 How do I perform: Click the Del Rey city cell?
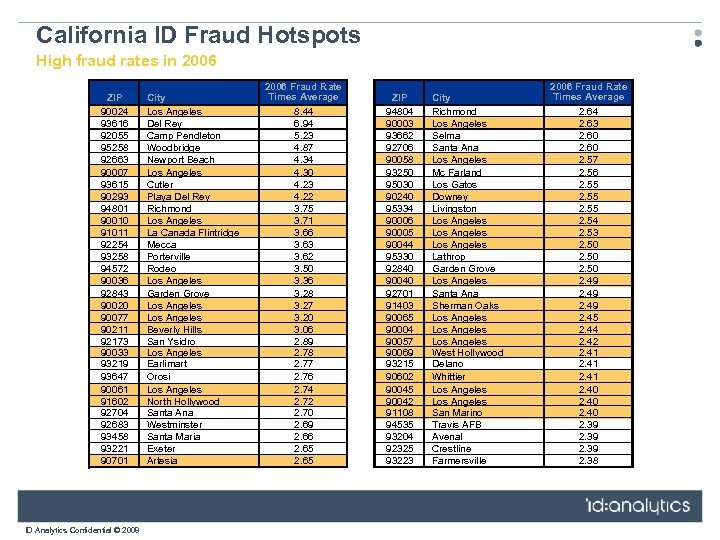point(163,124)
